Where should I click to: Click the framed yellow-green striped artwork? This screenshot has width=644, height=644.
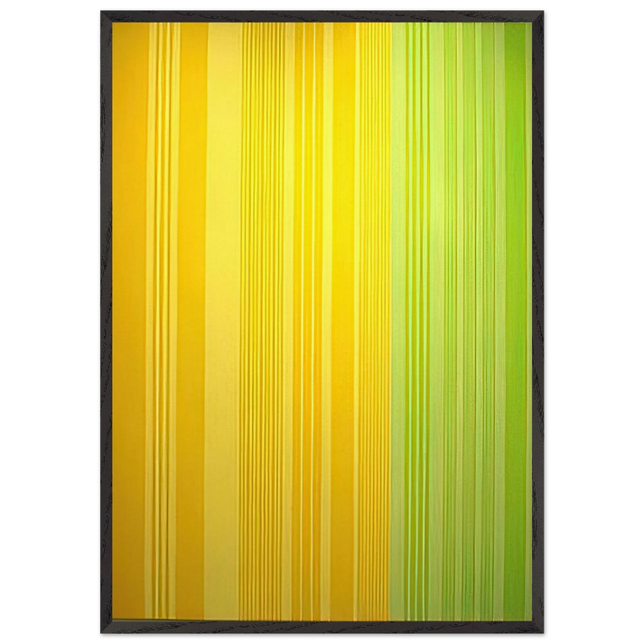(x=322, y=322)
